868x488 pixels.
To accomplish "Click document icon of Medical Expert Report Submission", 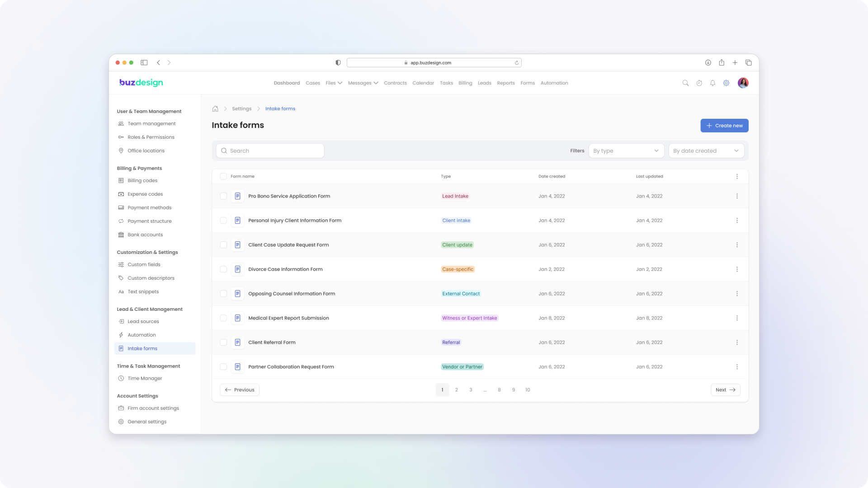I will click(x=237, y=318).
